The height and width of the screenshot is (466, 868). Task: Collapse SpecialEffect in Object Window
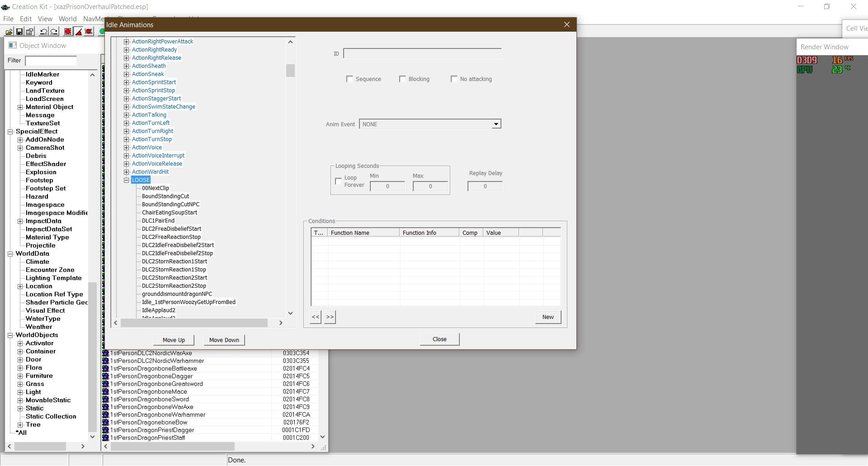(x=10, y=132)
